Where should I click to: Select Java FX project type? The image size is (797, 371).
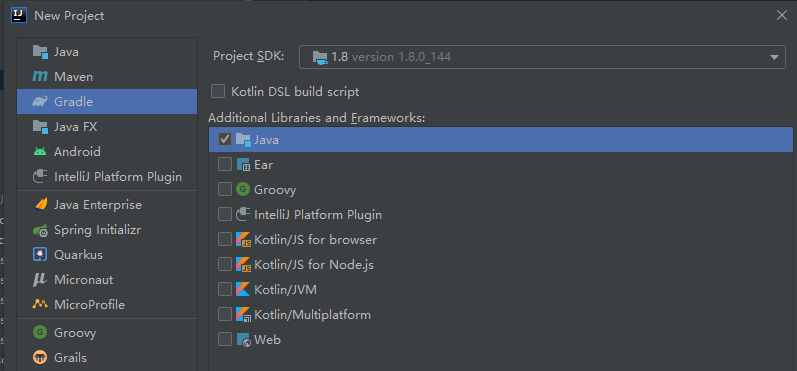tap(107, 127)
